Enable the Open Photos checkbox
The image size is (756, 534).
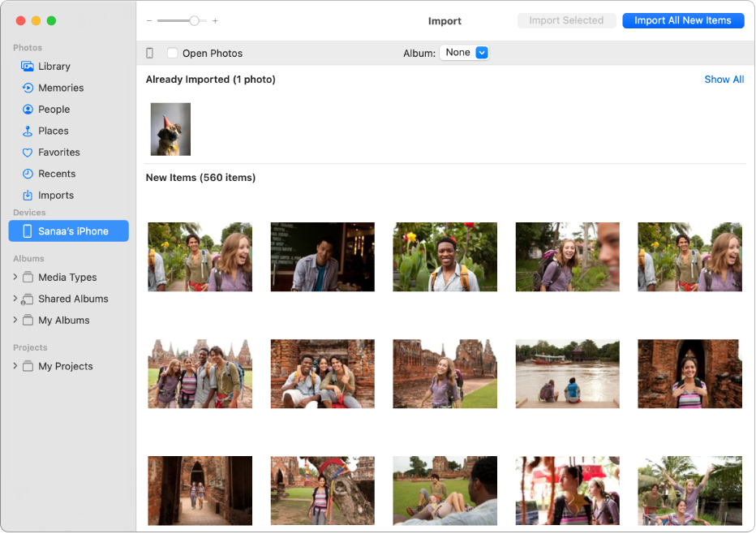pos(171,53)
